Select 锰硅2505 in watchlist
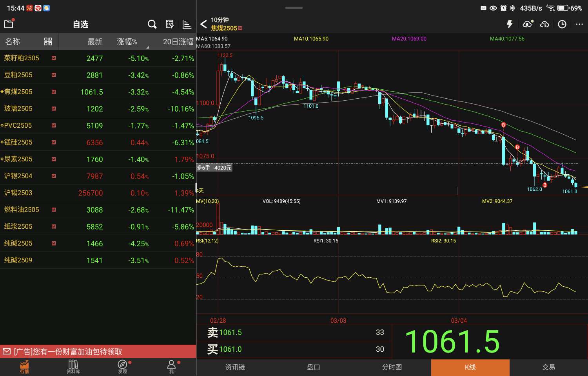 (x=98, y=142)
